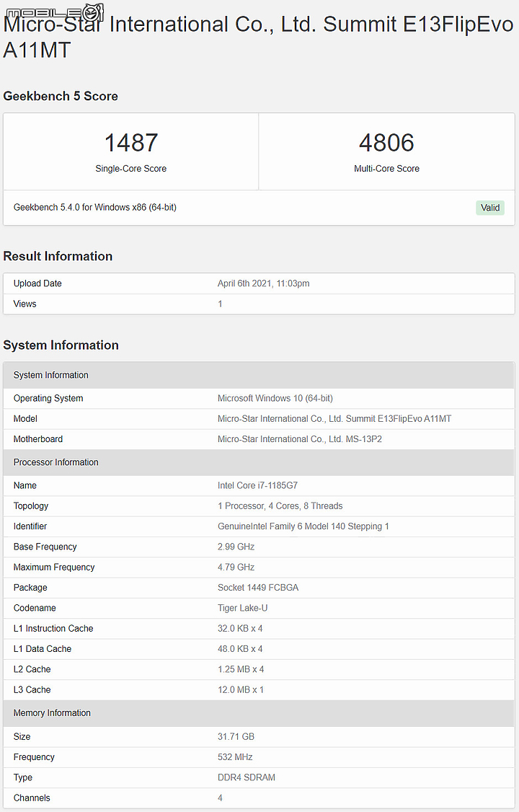Image resolution: width=519 pixels, height=812 pixels.
Task: Click the Package row label
Action: 30,587
